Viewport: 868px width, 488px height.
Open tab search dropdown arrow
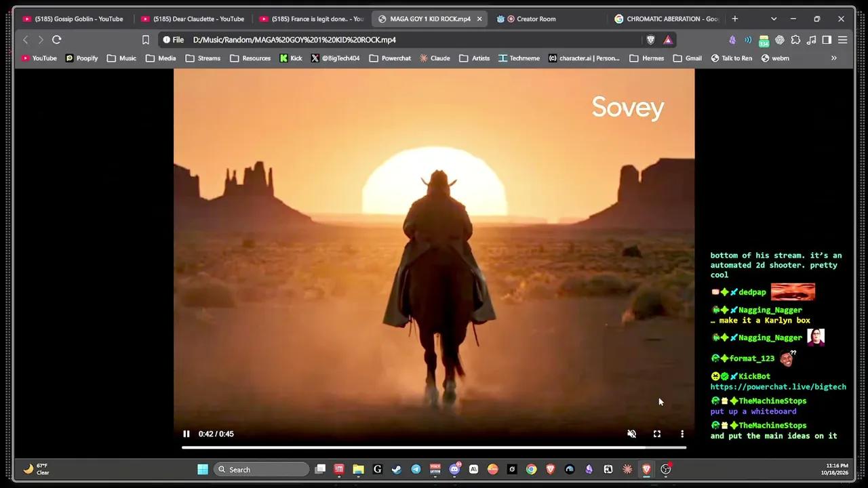point(774,19)
